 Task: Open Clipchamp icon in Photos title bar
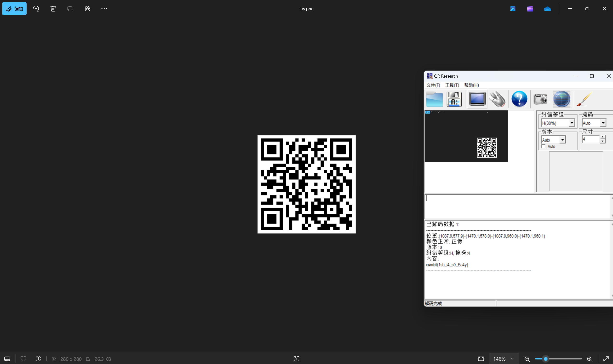point(530,9)
